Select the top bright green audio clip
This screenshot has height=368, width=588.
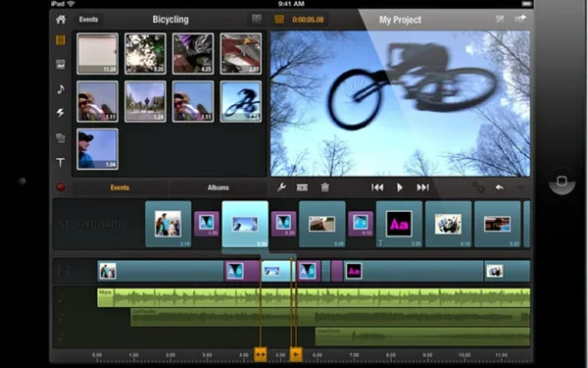click(x=314, y=297)
